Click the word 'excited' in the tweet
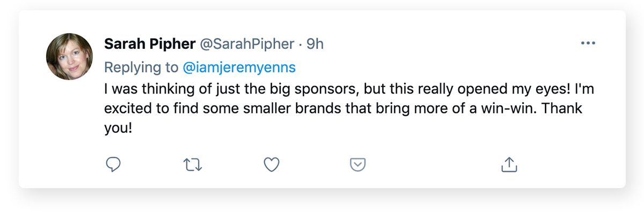The image size is (644, 215). (x=127, y=109)
